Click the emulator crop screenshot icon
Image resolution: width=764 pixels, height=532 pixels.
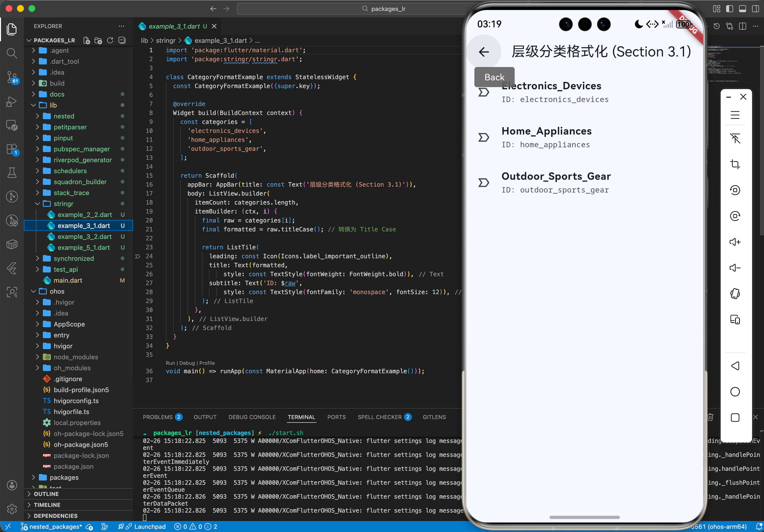(735, 164)
